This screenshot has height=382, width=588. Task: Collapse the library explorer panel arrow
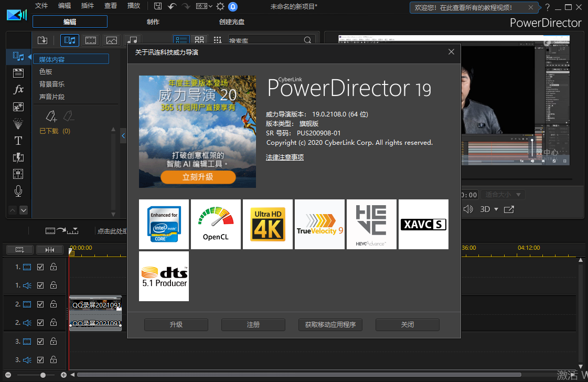coord(123,135)
